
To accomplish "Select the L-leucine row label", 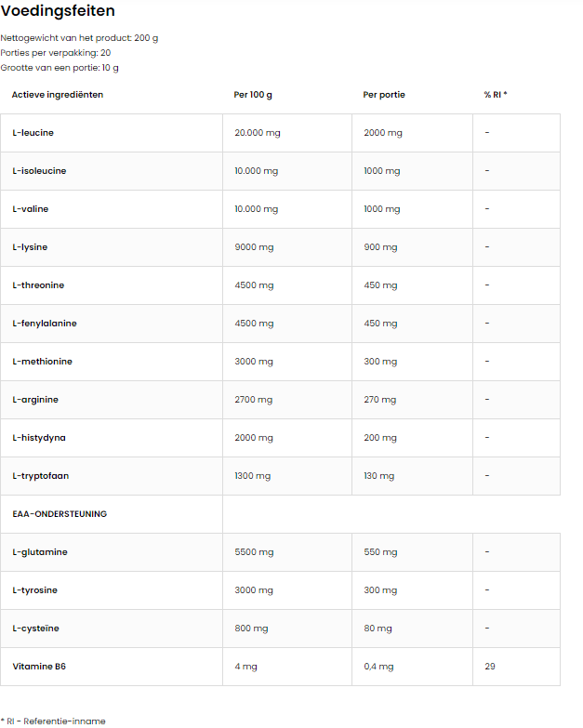I will click(x=33, y=133).
